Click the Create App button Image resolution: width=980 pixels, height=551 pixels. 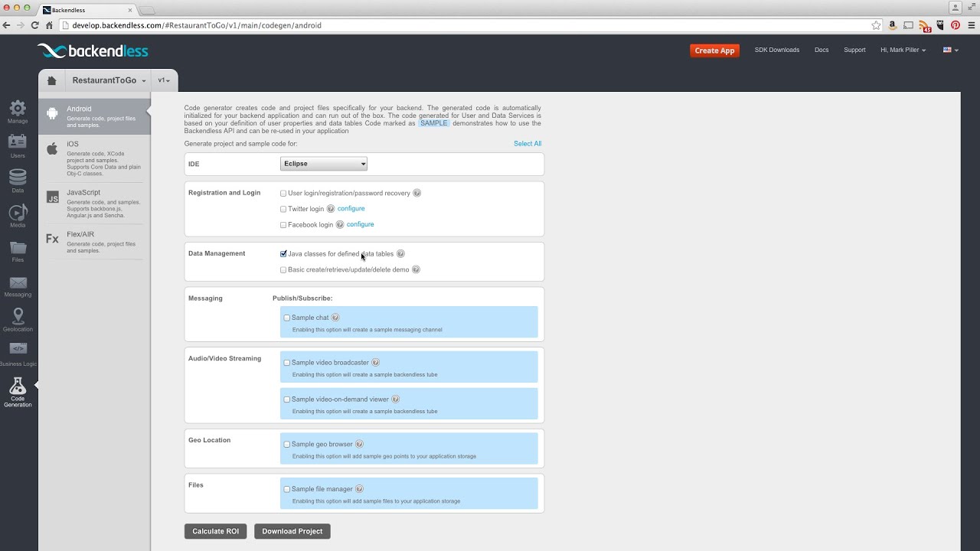(714, 51)
